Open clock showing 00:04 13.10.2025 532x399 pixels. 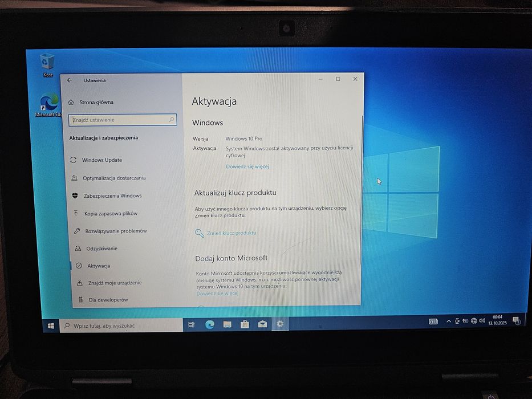pyautogui.click(x=497, y=320)
